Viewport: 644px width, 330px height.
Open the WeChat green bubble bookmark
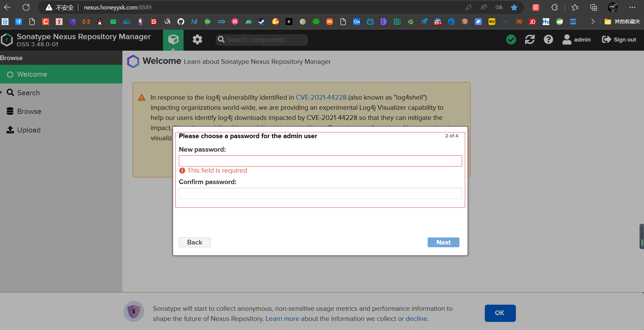[316, 22]
